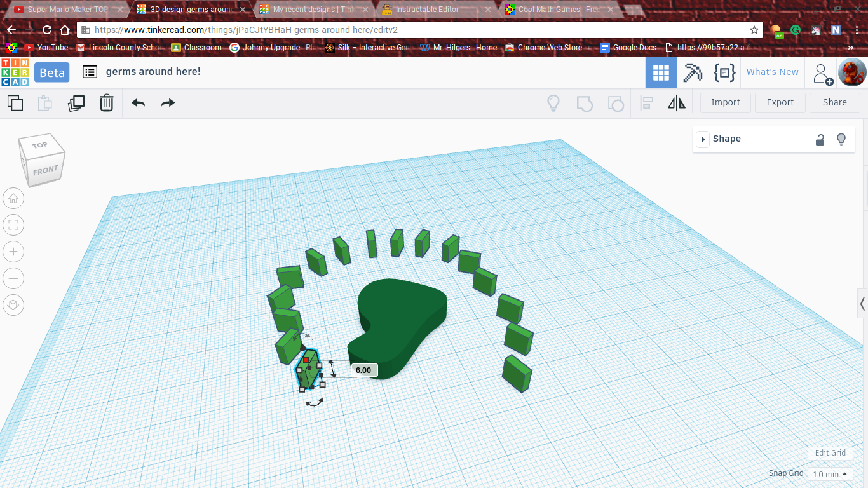The image size is (868, 488).
Task: Open the YouTube bookmark
Action: pos(46,48)
